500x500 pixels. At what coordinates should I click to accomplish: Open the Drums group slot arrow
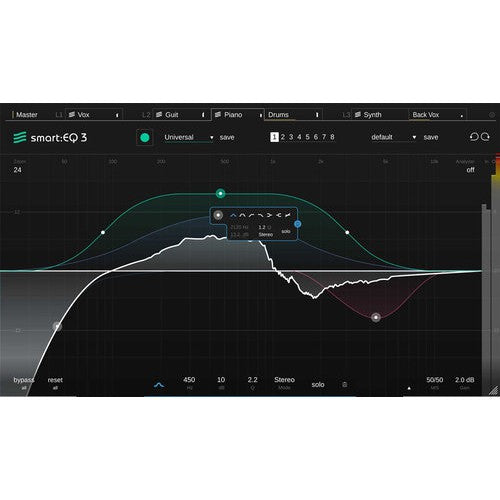317,115
